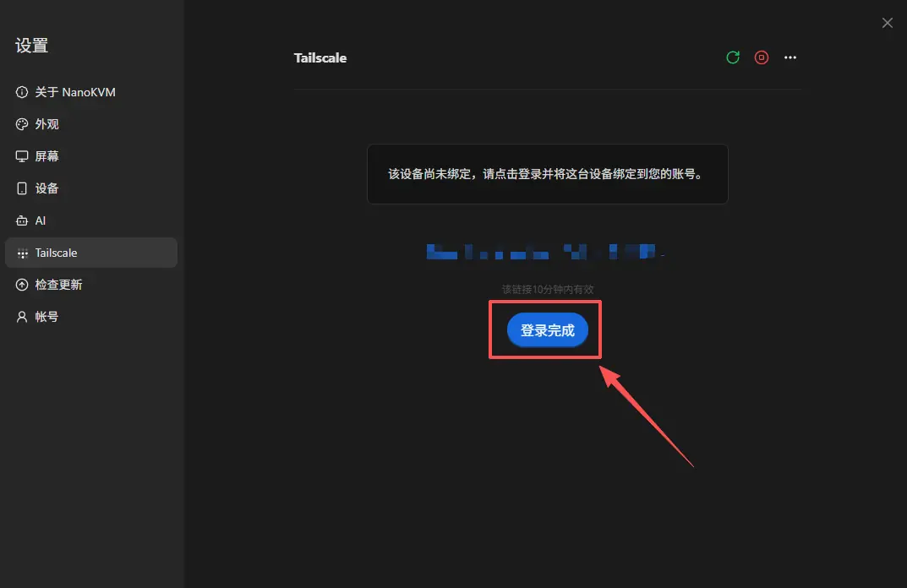Click the green refresh Tailscale icon
The width and height of the screenshot is (907, 588).
733,57
